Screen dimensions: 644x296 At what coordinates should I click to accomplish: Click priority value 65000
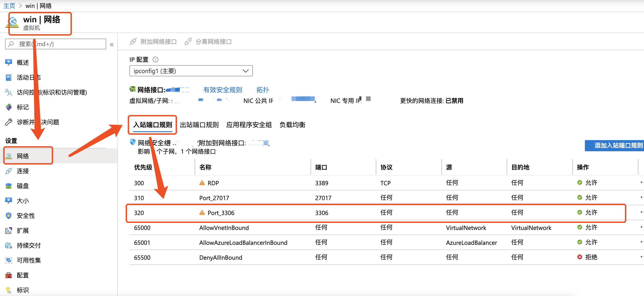tap(142, 228)
